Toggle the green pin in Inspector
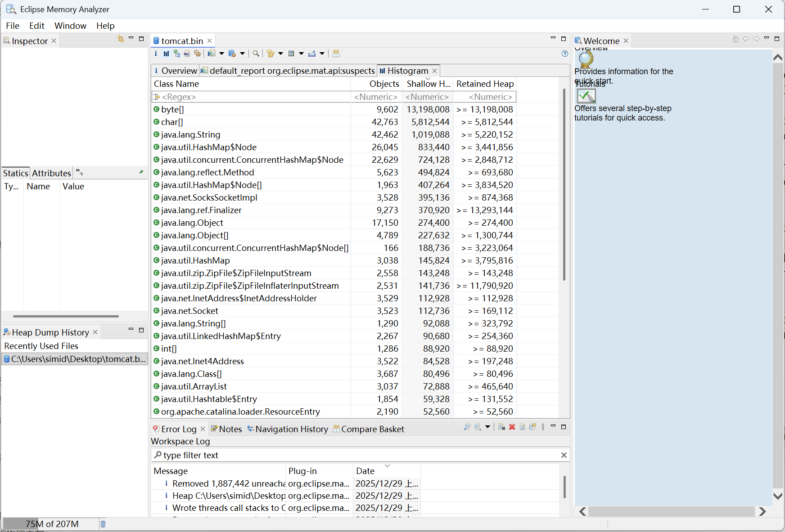The height and width of the screenshot is (532, 785). point(141,172)
